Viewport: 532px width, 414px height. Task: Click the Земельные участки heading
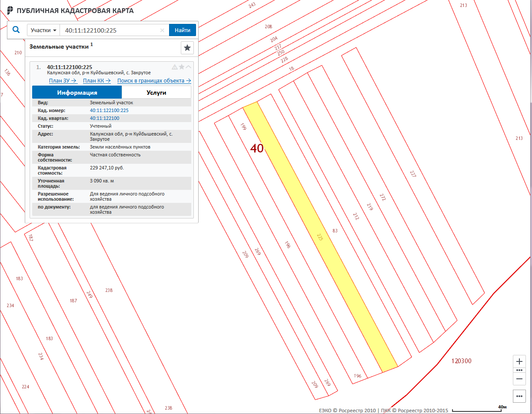click(x=59, y=46)
